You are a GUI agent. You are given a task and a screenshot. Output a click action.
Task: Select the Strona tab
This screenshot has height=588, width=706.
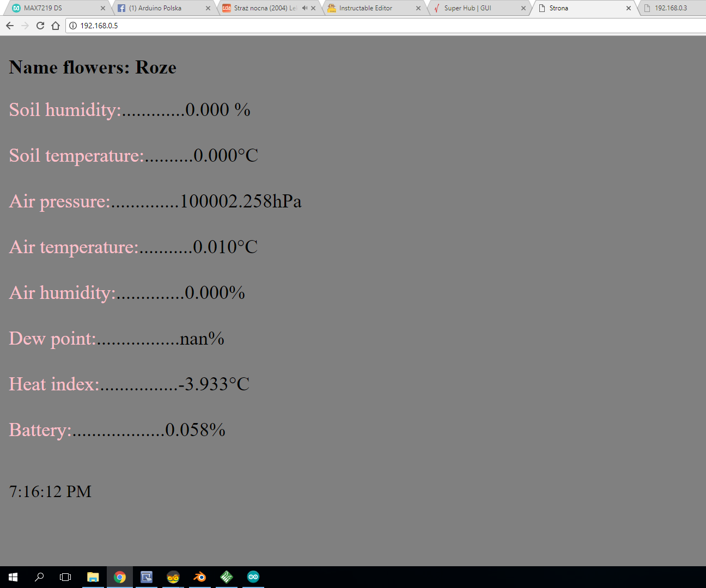pos(583,8)
